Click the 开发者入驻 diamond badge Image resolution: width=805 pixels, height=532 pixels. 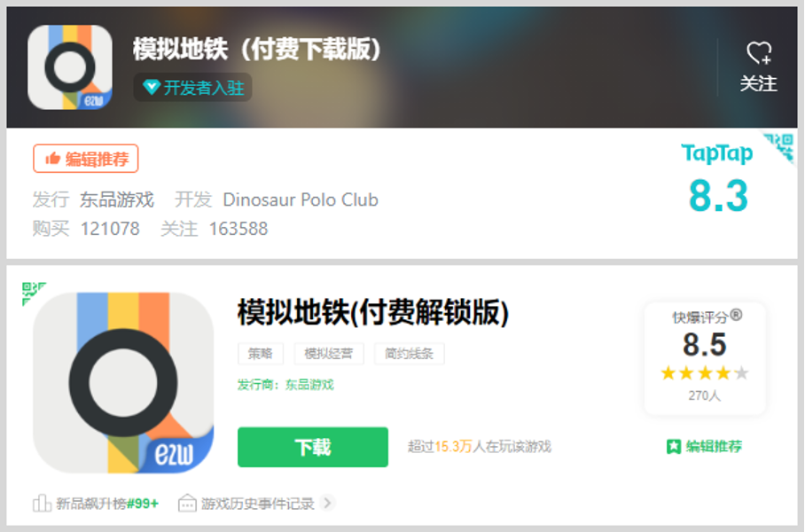192,87
